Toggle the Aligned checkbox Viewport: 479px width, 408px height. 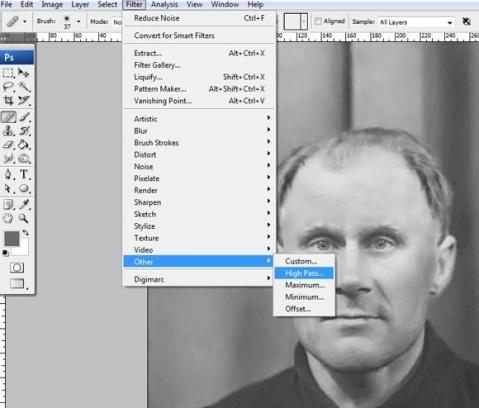tap(318, 21)
